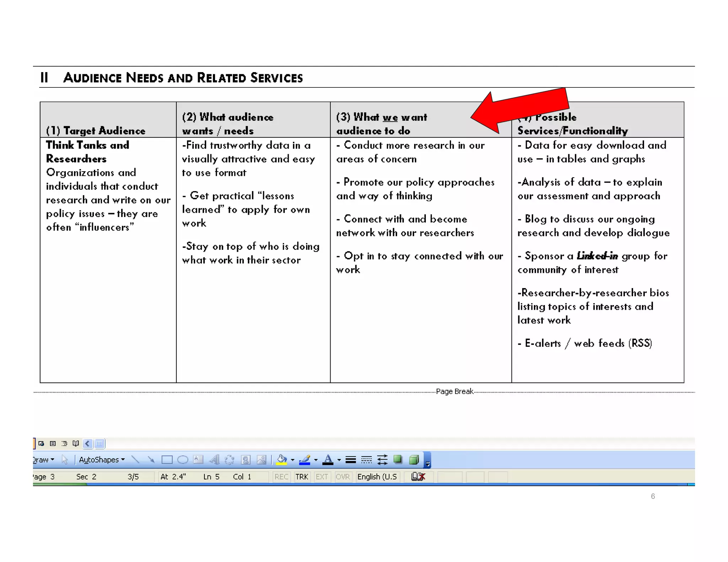This screenshot has height=562, width=728.
Task: Toggle OVR overtype mode indicator
Action: click(x=343, y=477)
